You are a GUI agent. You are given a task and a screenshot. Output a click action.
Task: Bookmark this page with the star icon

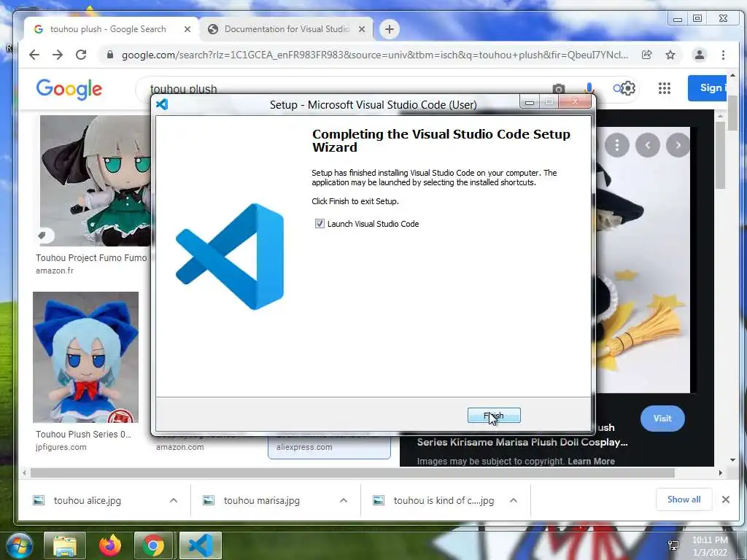[670, 55]
